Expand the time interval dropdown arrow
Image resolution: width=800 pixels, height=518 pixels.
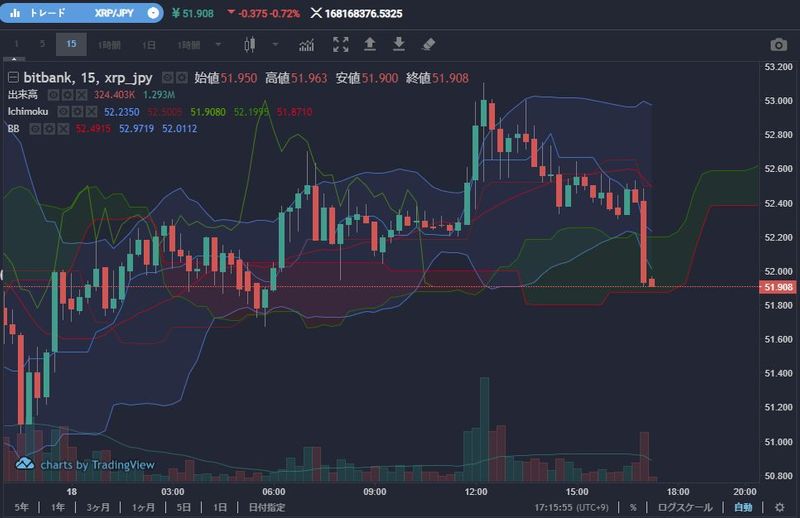[x=219, y=44]
